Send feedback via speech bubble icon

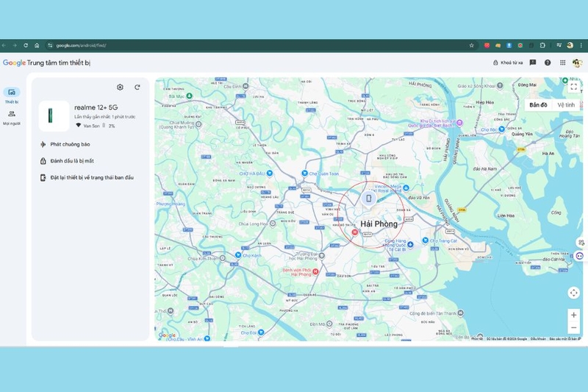(x=532, y=63)
